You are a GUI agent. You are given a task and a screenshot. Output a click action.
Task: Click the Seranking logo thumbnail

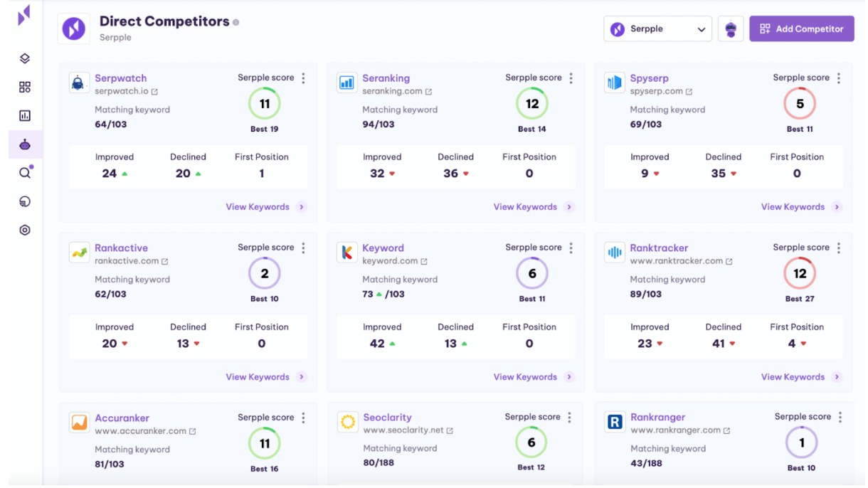tap(346, 83)
